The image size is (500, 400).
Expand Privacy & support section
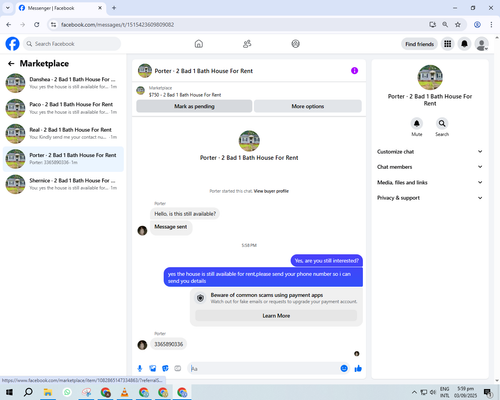[430, 198]
